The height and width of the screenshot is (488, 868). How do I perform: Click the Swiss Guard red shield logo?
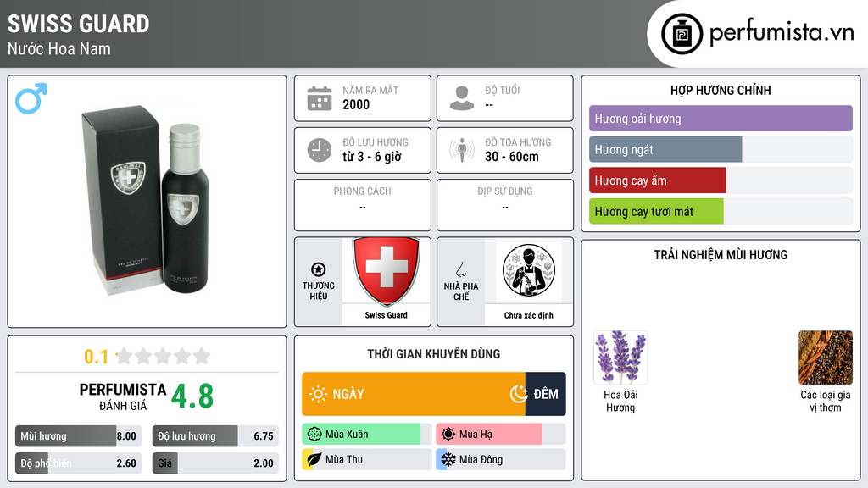click(x=387, y=271)
